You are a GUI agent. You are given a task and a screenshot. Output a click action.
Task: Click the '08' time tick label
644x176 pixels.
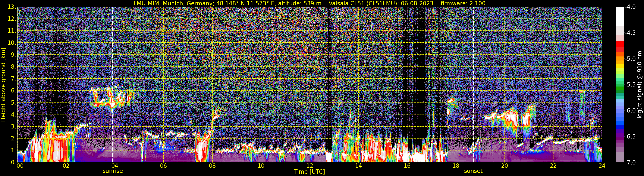pyautogui.click(x=212, y=166)
